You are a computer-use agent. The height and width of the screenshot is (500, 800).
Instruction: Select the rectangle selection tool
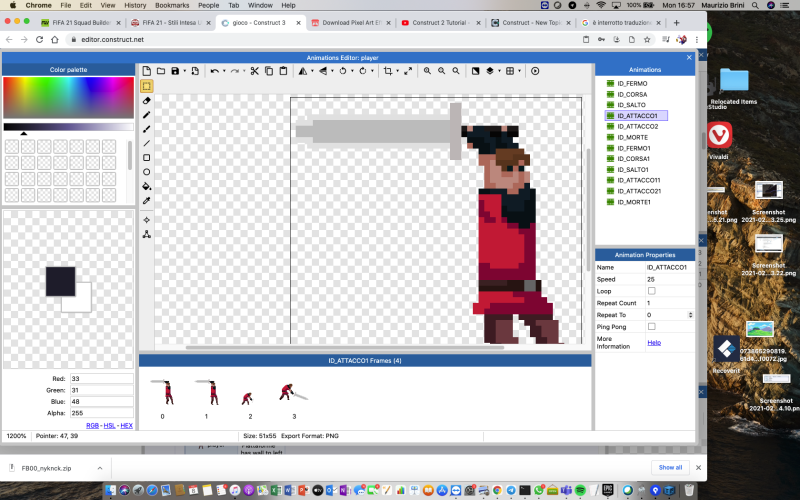(146, 86)
